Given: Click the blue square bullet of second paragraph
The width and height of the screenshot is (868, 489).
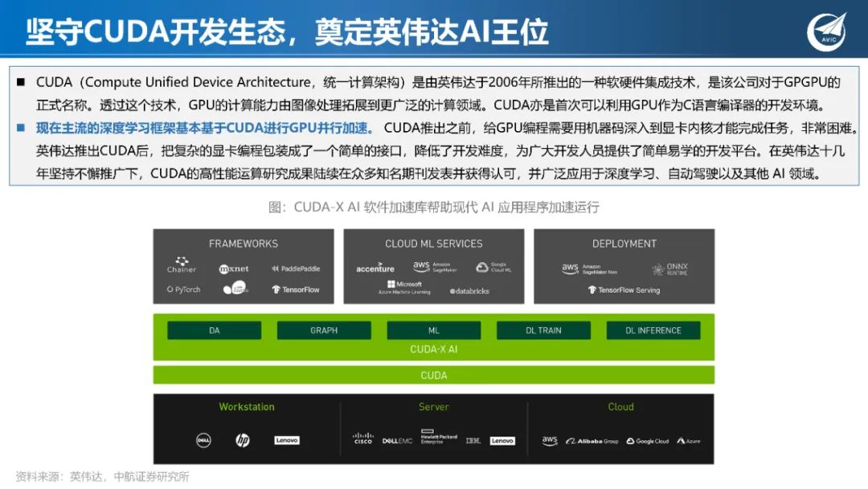Looking at the screenshot, I should (21, 128).
